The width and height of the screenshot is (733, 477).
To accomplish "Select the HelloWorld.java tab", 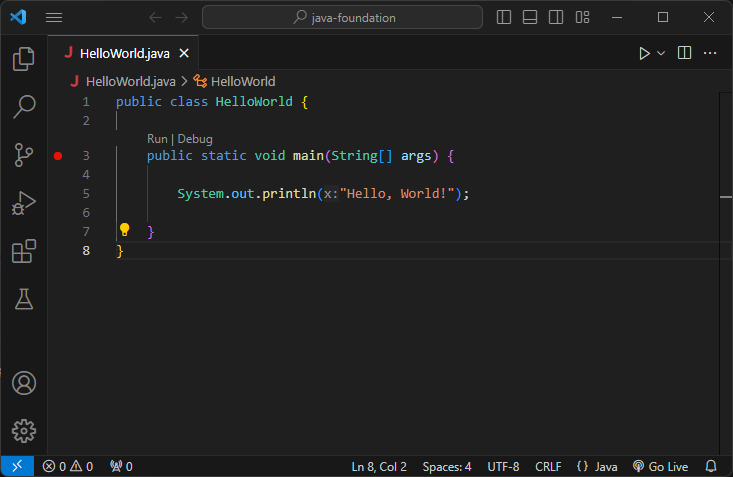I will 124,53.
